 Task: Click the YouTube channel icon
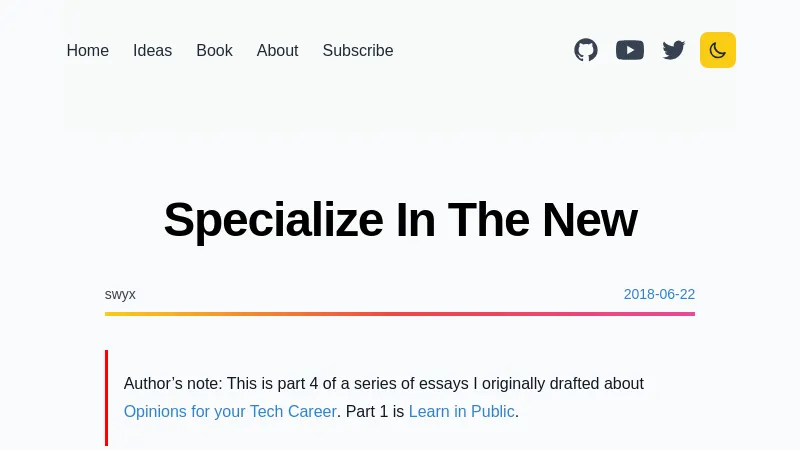[x=630, y=50]
